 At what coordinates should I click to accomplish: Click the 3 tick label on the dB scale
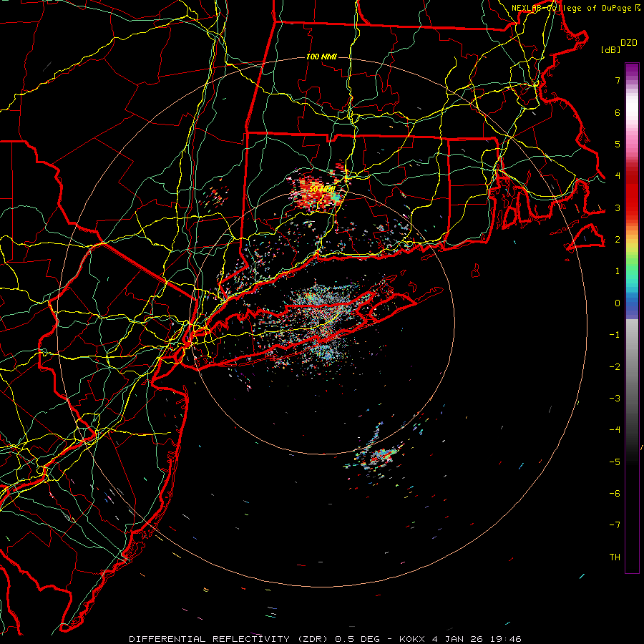(618, 208)
